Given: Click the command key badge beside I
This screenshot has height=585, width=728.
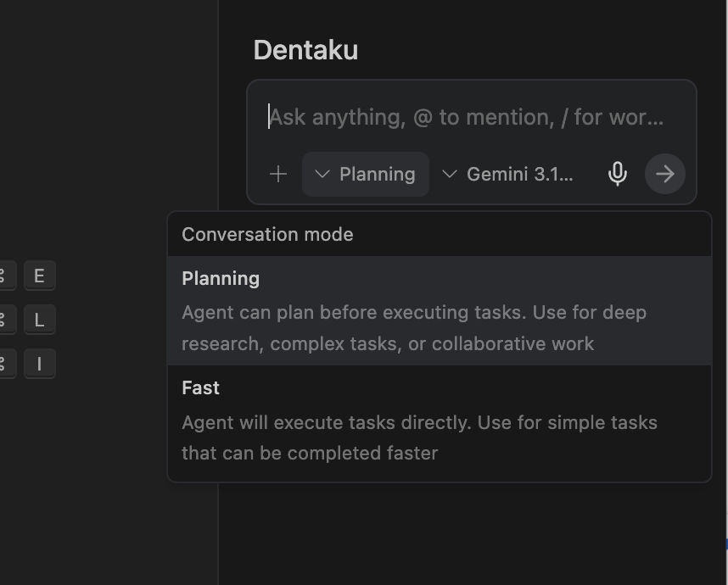Looking at the screenshot, I should tap(4, 364).
